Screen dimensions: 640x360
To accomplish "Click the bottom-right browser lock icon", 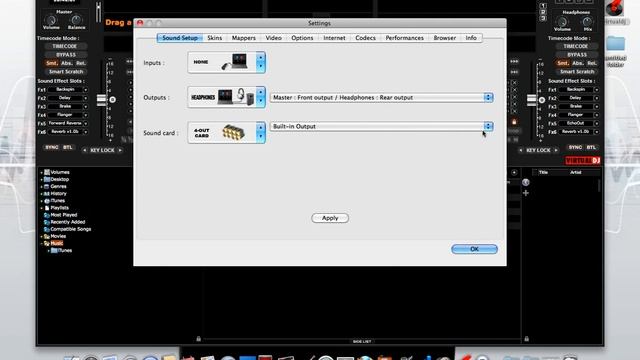I will pos(527,338).
